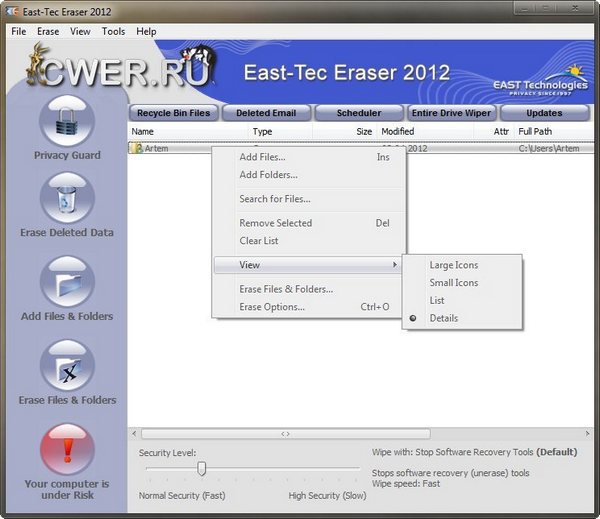This screenshot has width=600, height=519.
Task: Open the File menu
Action: [x=19, y=31]
